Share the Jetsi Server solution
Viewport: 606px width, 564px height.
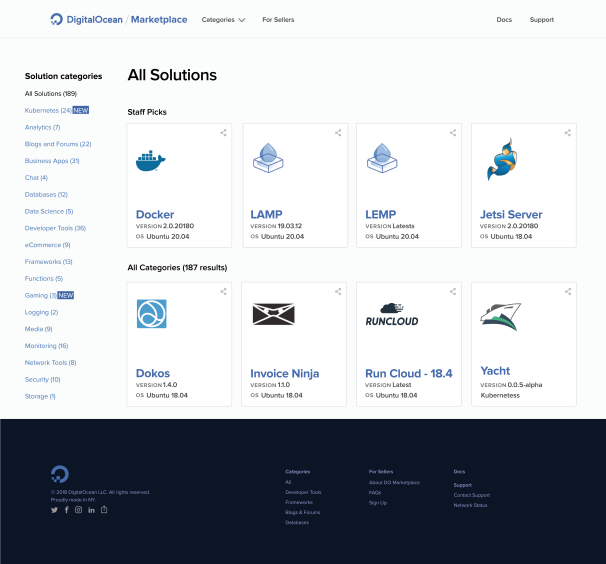568,132
